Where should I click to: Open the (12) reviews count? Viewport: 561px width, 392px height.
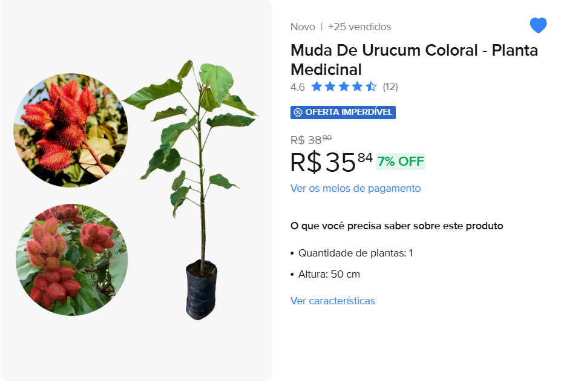390,87
